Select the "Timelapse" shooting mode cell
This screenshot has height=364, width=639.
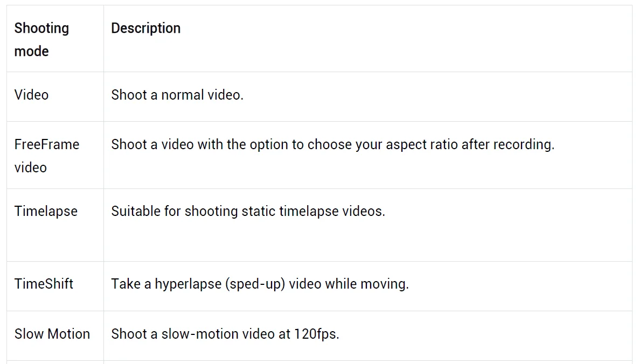tap(46, 211)
